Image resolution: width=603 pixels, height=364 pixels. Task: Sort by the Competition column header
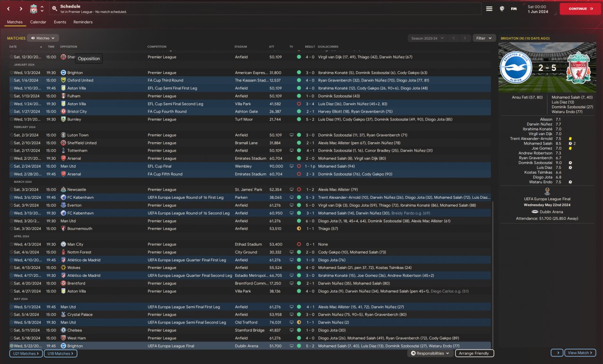pos(157,47)
